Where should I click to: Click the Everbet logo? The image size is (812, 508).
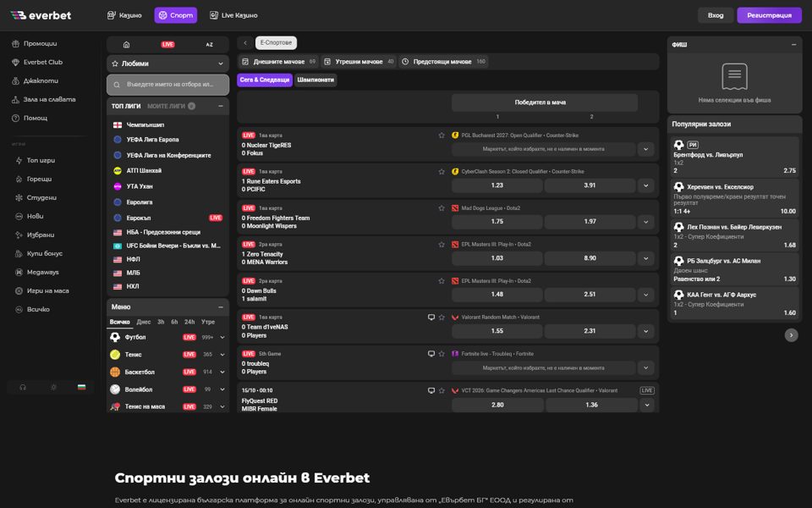(41, 15)
